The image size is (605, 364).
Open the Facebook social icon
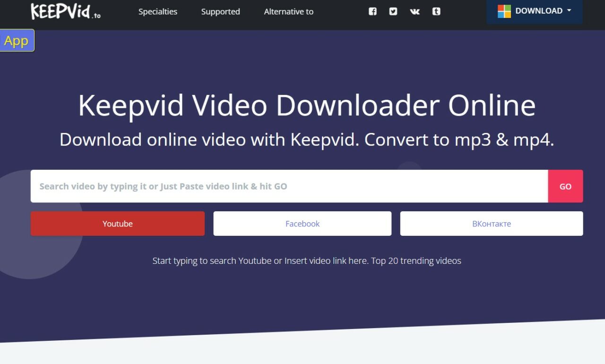[x=372, y=11]
